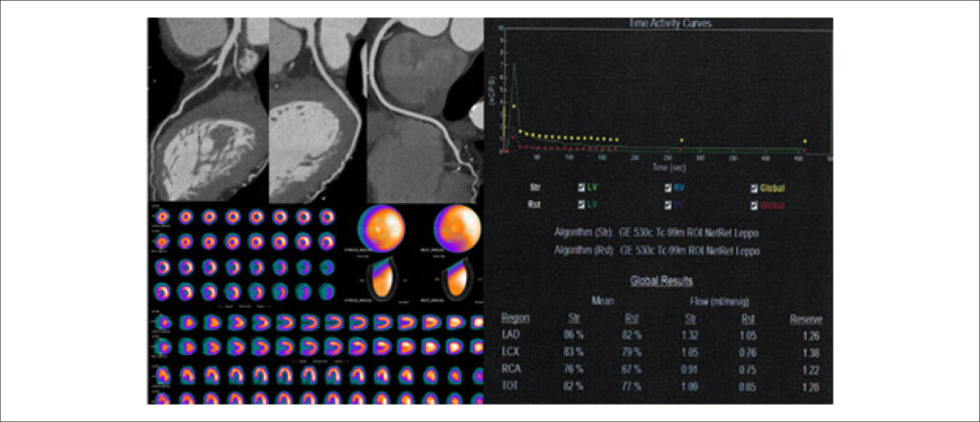
Task: Select the middle coronary CT angiography image
Action: [x=318, y=109]
